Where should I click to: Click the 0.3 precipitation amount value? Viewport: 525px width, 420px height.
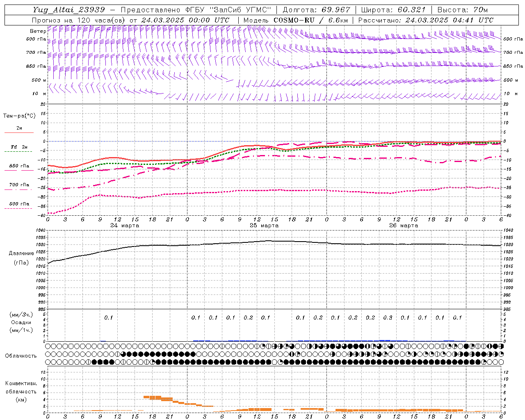[x=388, y=317]
